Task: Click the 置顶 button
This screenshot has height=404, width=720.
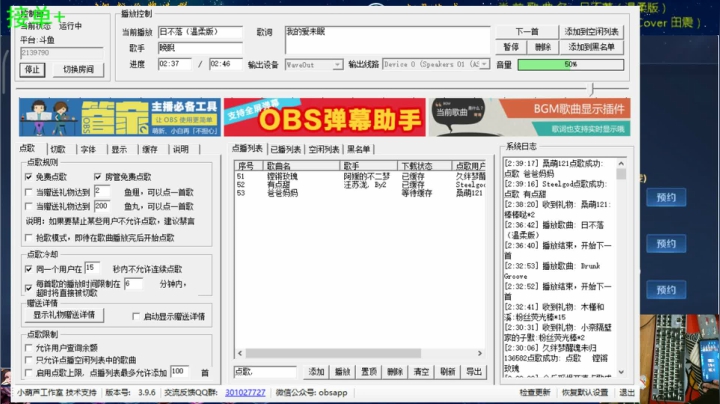Action: pyautogui.click(x=369, y=372)
